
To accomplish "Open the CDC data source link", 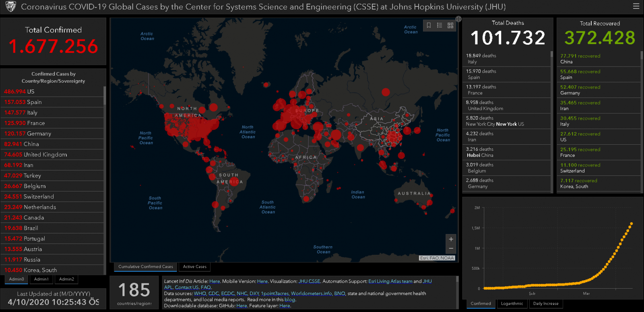I will point(213,293).
